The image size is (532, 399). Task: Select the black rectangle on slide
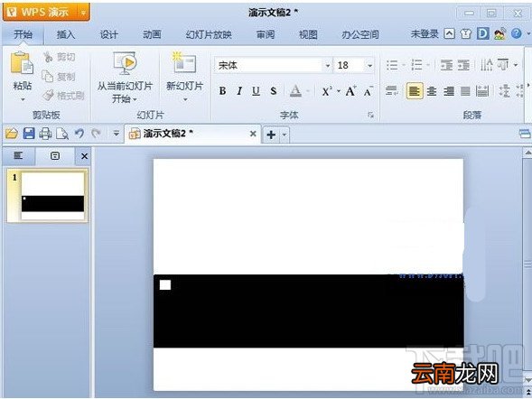308,311
